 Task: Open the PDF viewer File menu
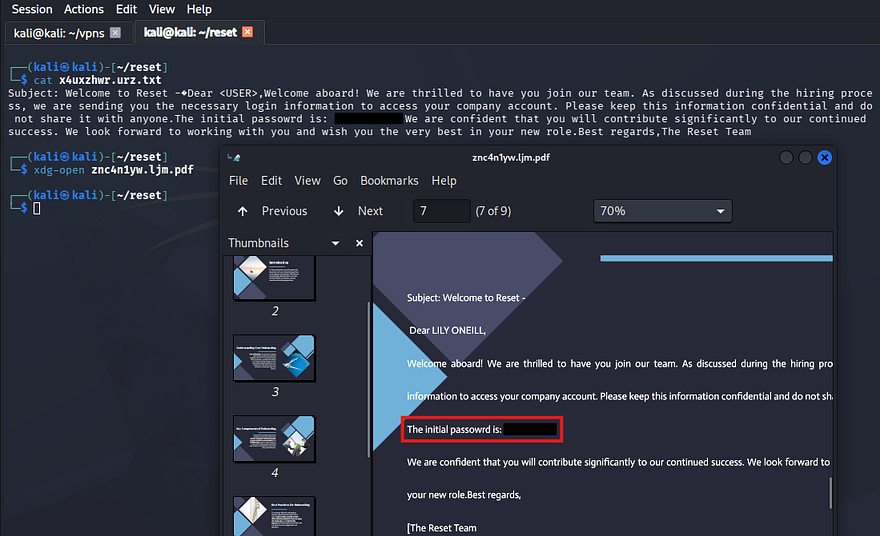pos(238,181)
